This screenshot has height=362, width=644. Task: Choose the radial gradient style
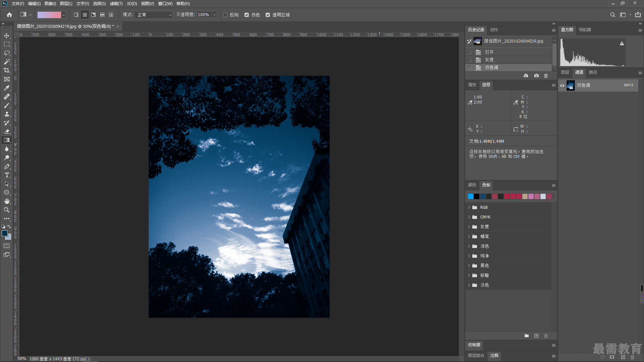pos(85,15)
